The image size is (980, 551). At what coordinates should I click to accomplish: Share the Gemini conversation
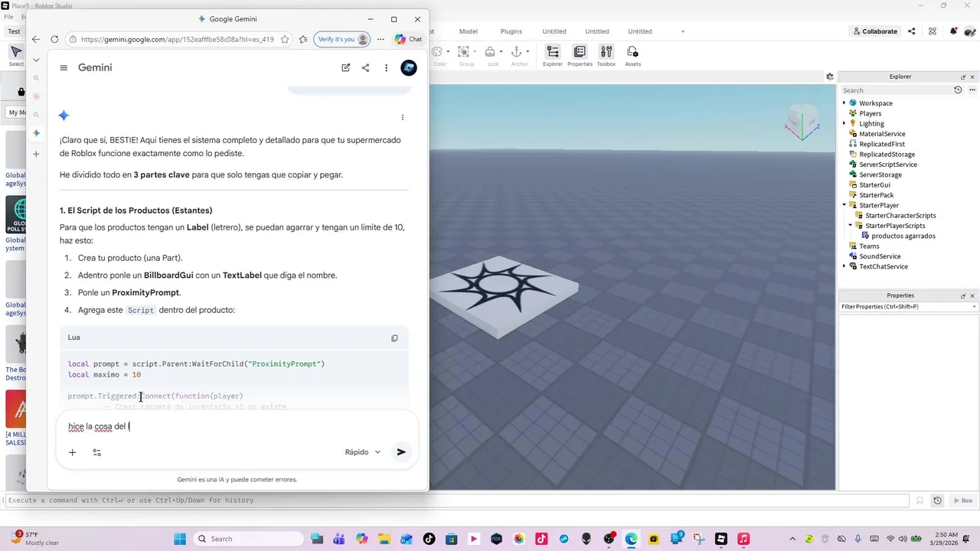click(366, 67)
